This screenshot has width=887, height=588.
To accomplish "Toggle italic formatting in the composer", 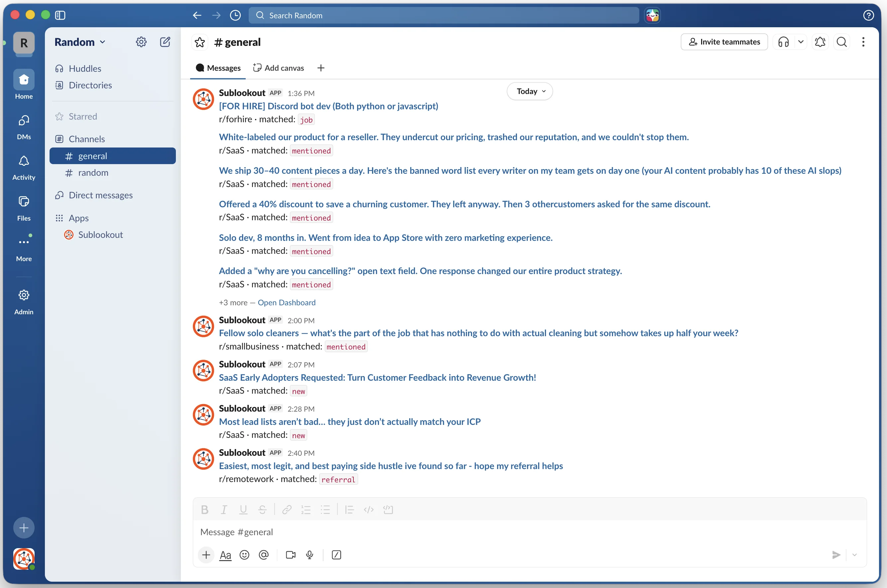I will click(224, 509).
